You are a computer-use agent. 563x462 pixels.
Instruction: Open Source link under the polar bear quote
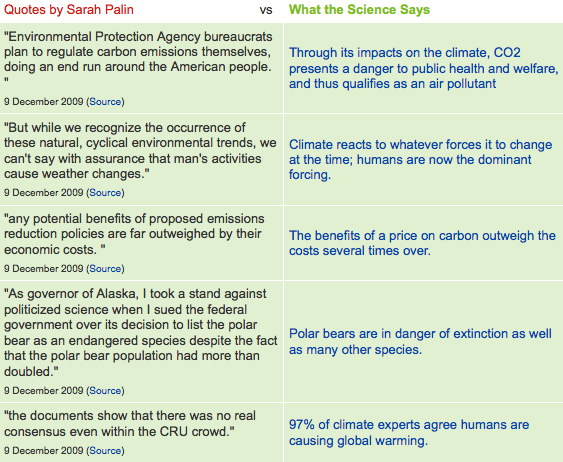click(x=105, y=390)
